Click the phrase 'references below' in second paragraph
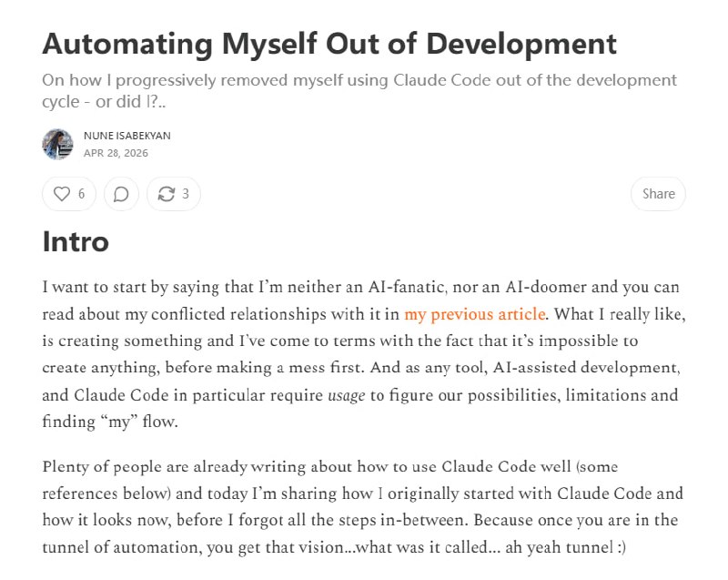The image size is (728, 580). click(x=104, y=494)
